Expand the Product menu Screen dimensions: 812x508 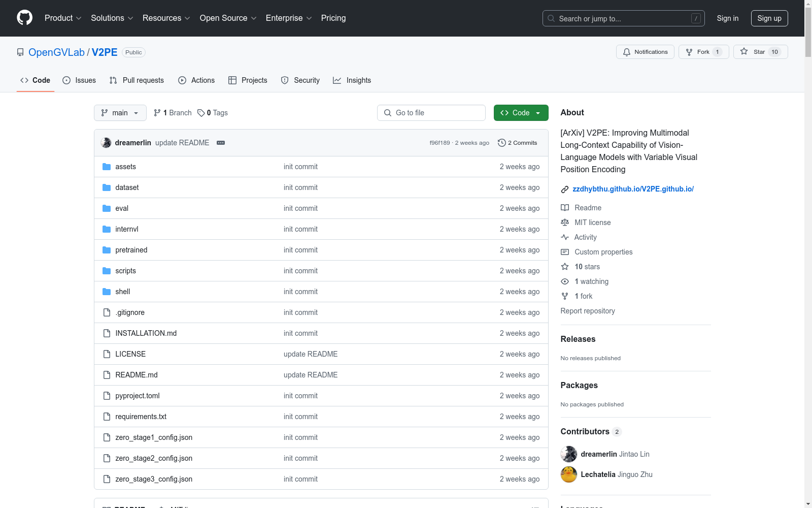[x=63, y=18]
